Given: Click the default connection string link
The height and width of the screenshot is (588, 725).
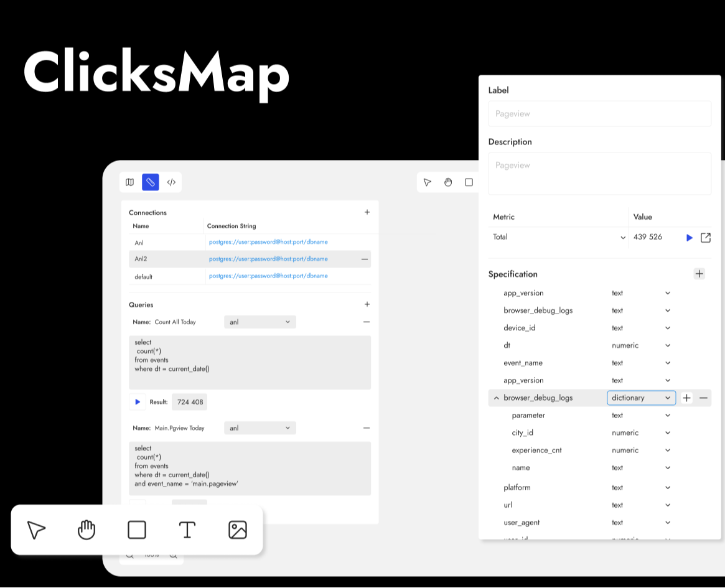Looking at the screenshot, I should point(268,276).
